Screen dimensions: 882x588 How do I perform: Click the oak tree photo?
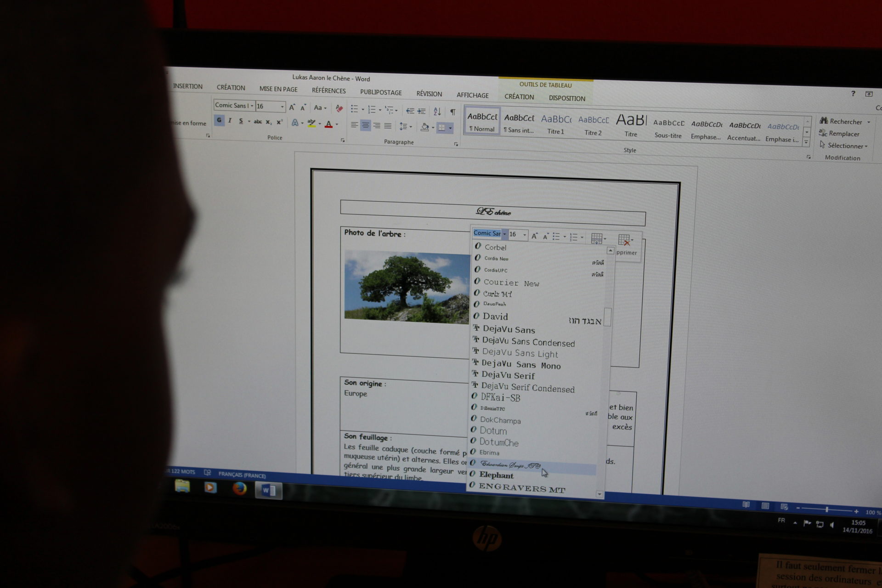tap(407, 287)
